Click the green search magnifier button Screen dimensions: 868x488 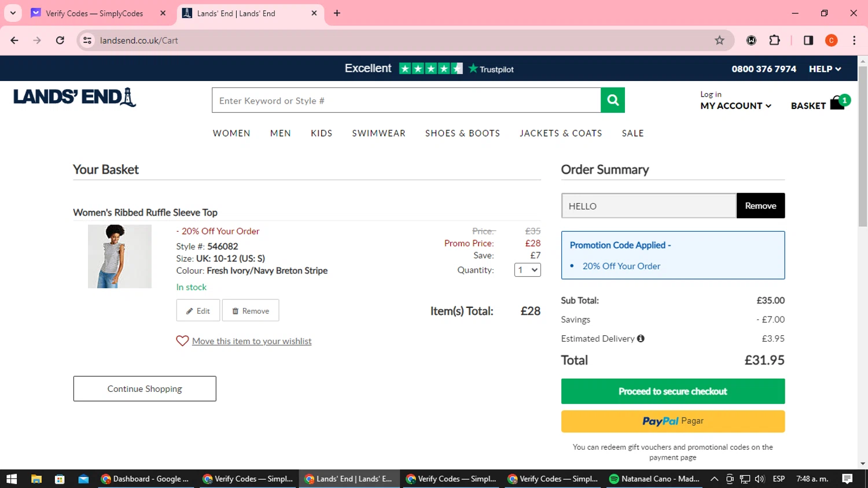[613, 100]
